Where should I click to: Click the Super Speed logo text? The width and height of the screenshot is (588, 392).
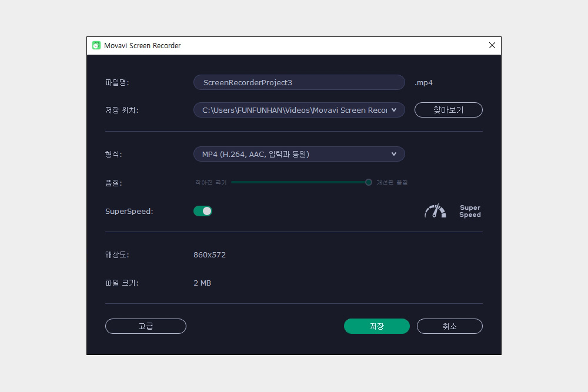pyautogui.click(x=470, y=211)
